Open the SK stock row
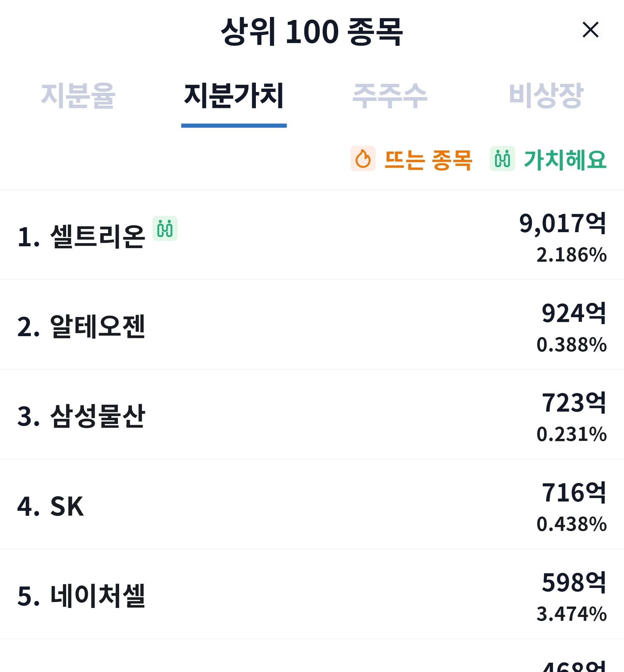The width and height of the screenshot is (624, 672). coord(312,505)
